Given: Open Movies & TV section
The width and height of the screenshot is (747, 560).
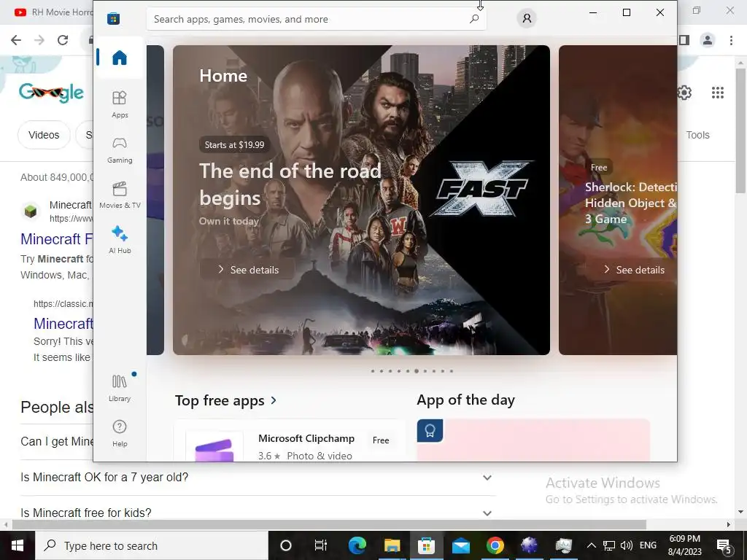Looking at the screenshot, I should pyautogui.click(x=120, y=195).
